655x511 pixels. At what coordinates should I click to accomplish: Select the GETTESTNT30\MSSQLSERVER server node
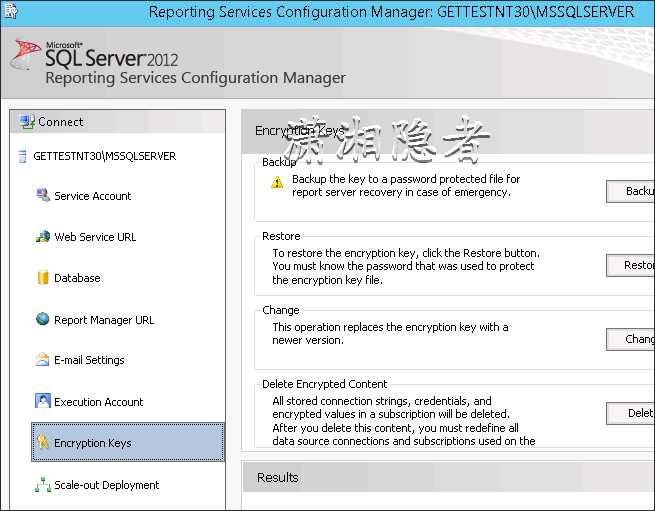pyautogui.click(x=104, y=157)
